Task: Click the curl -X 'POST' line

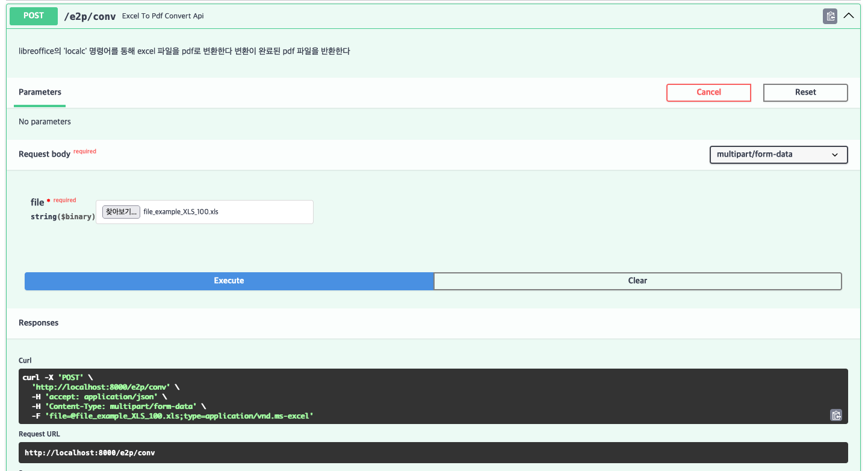Action: click(x=58, y=377)
